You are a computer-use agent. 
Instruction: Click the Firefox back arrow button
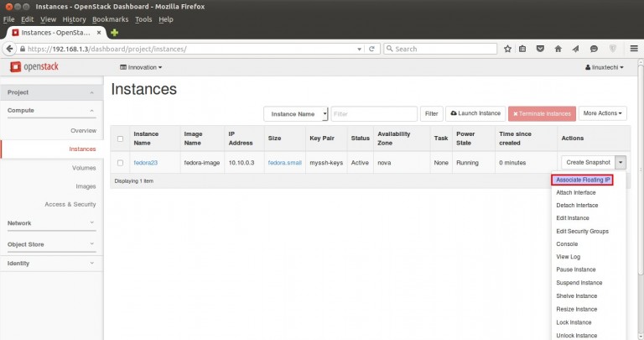coord(11,49)
